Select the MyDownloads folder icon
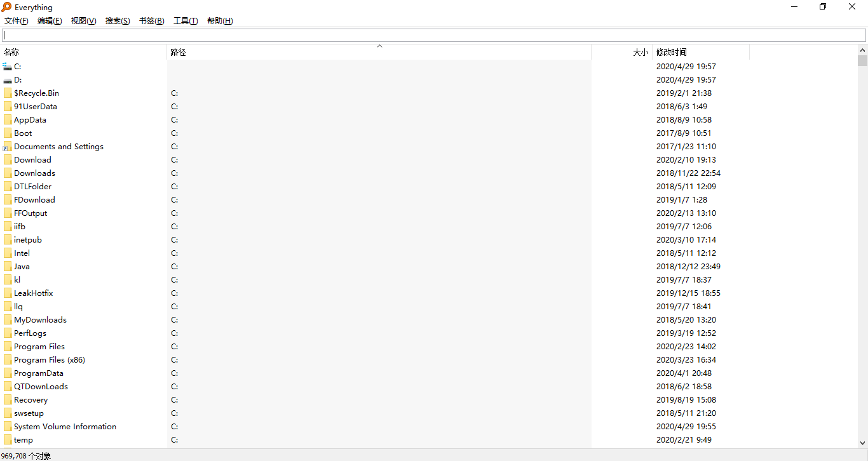This screenshot has height=461, width=868. click(8, 319)
